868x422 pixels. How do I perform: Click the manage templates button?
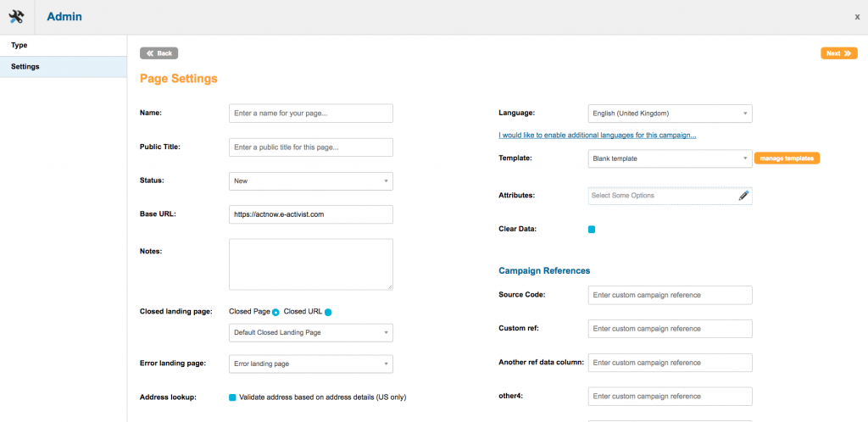click(787, 158)
